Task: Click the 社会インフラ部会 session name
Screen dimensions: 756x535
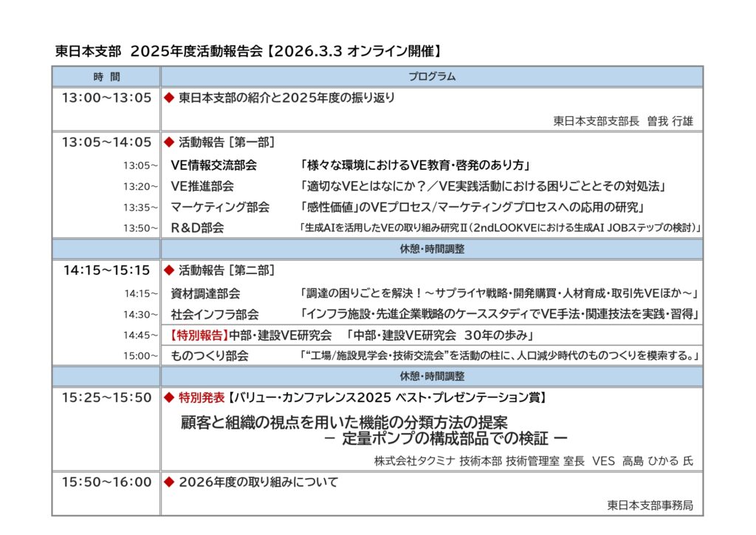Action: 214,314
